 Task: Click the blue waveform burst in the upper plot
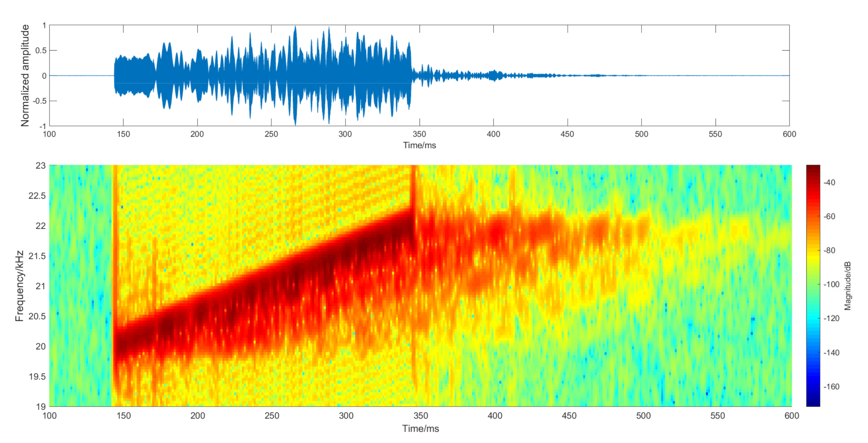[x=263, y=75]
